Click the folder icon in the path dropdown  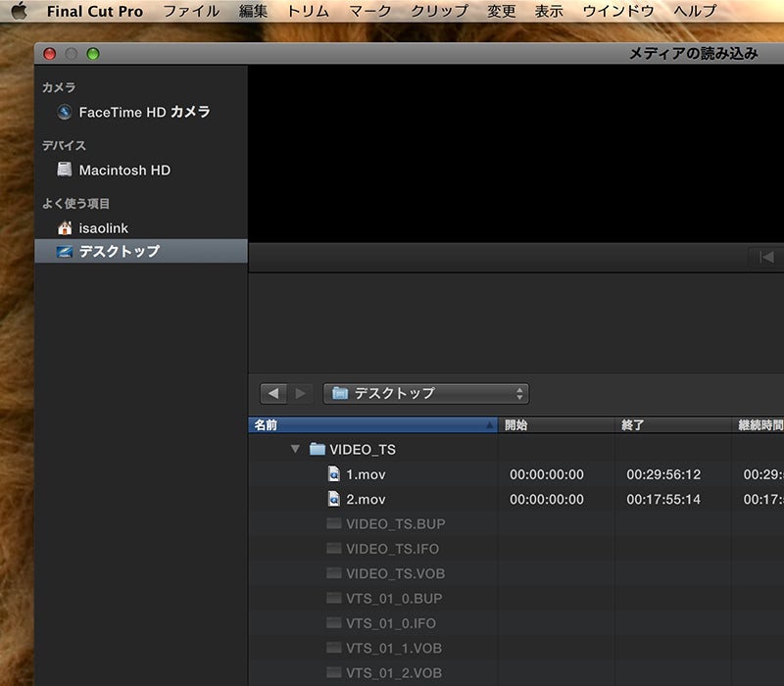click(x=340, y=394)
